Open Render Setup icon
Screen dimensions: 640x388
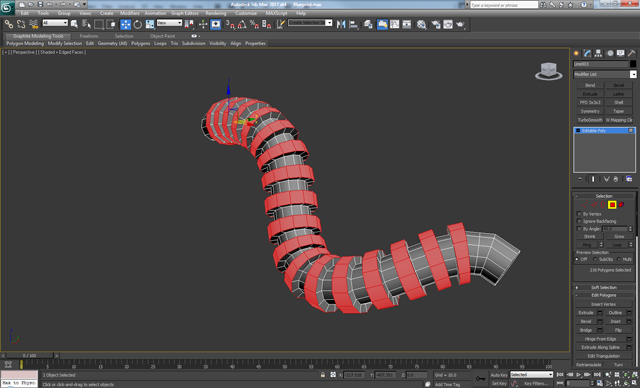(x=436, y=24)
